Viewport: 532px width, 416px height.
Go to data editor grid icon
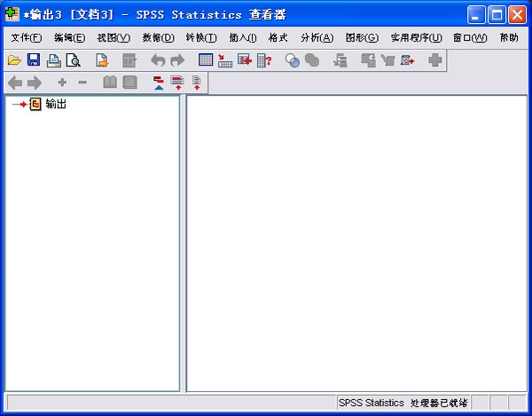click(206, 60)
